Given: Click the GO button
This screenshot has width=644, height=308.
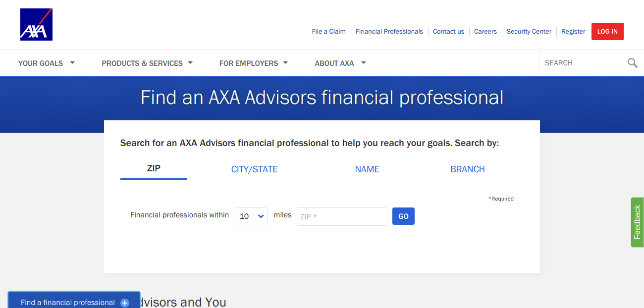Looking at the screenshot, I should pyautogui.click(x=403, y=216).
